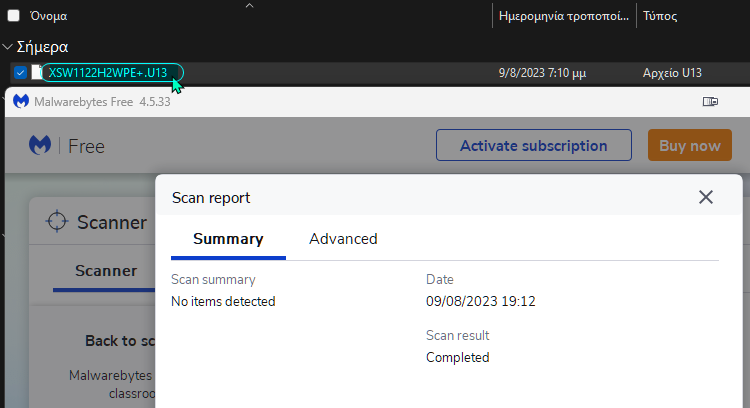The height and width of the screenshot is (408, 750).
Task: Select the file name XSW1122H2WPE+.U13
Action: point(108,73)
